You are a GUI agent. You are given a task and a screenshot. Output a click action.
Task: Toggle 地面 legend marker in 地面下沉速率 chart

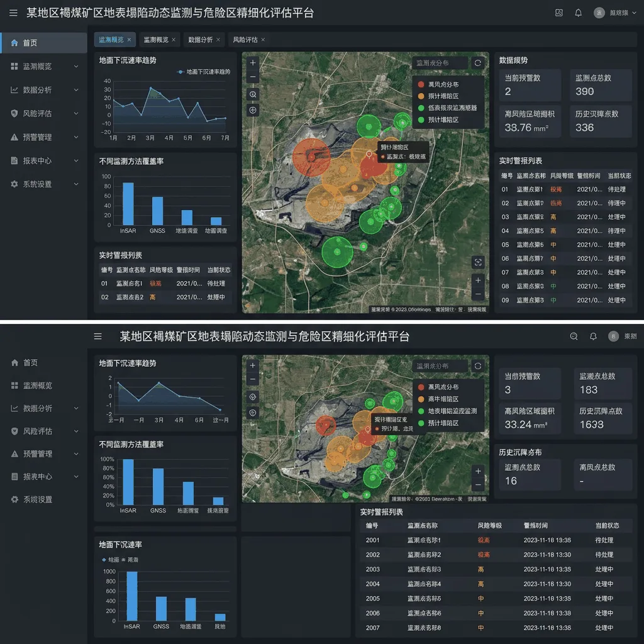111,560
